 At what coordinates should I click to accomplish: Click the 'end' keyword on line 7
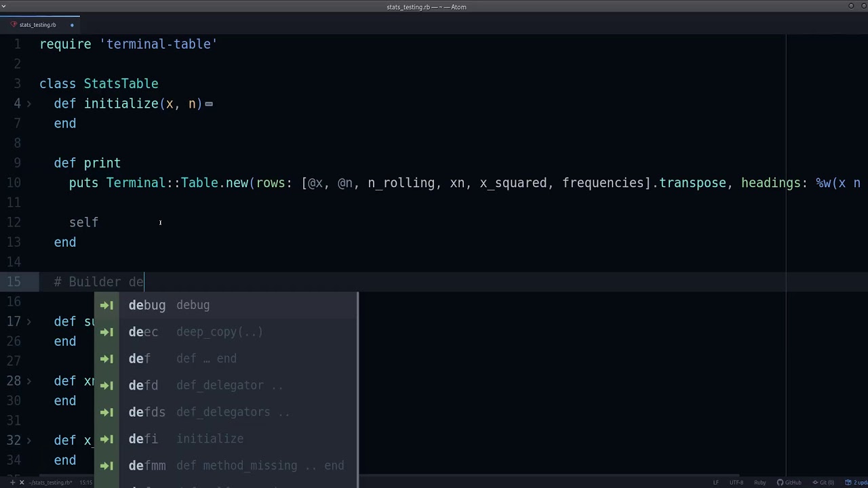(x=65, y=123)
